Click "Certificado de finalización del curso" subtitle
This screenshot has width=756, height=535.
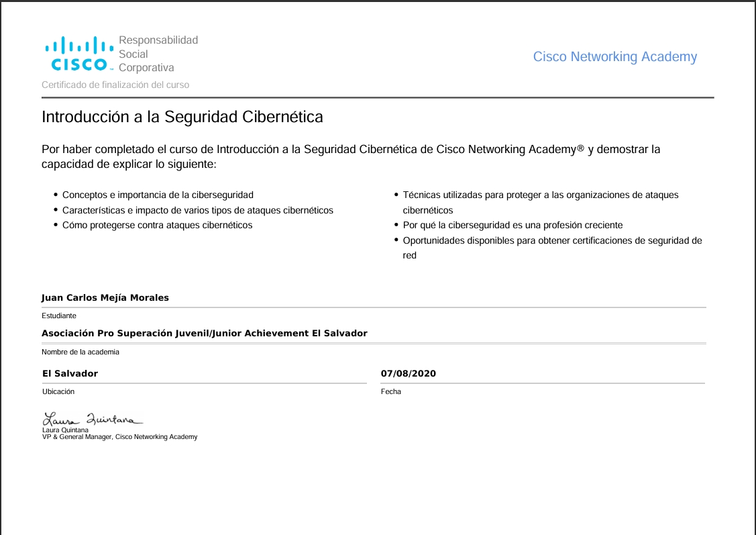click(x=115, y=85)
